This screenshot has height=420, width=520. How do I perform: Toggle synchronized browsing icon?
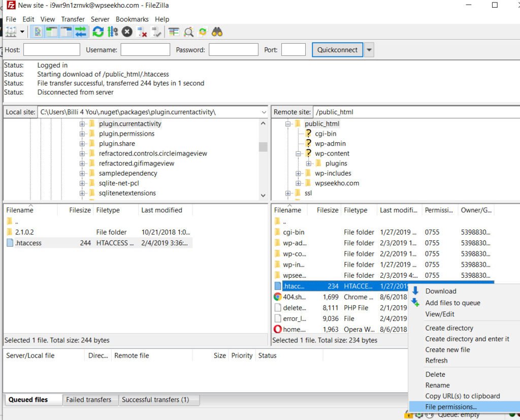pyautogui.click(x=203, y=32)
